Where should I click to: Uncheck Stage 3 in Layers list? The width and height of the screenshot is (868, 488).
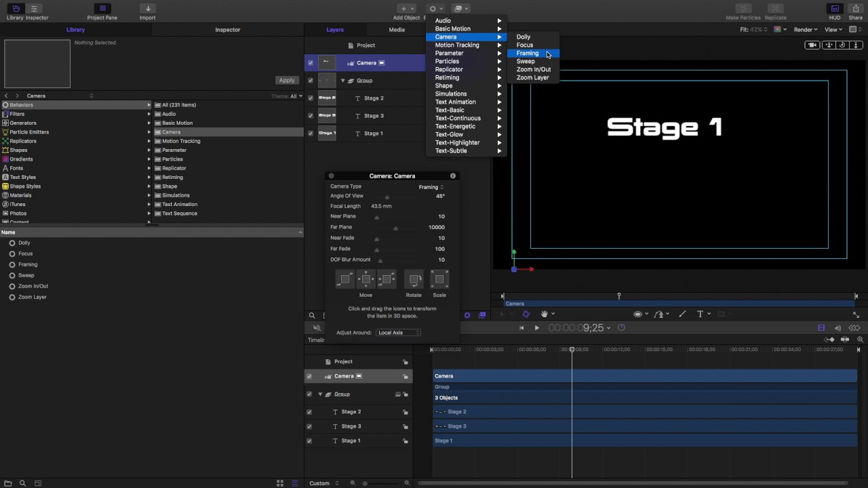[311, 116]
